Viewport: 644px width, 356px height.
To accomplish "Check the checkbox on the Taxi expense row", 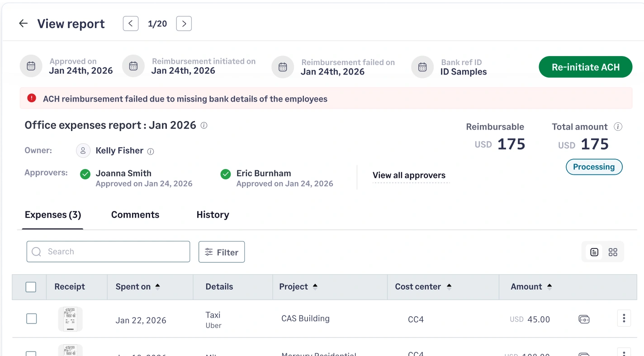I will (x=31, y=319).
